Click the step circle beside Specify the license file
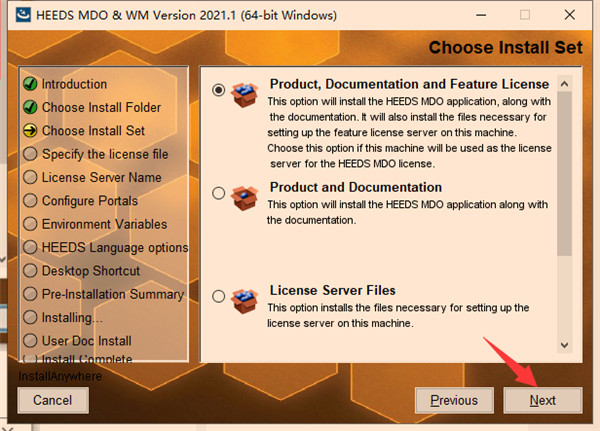This screenshot has height=431, width=600. pyautogui.click(x=30, y=154)
